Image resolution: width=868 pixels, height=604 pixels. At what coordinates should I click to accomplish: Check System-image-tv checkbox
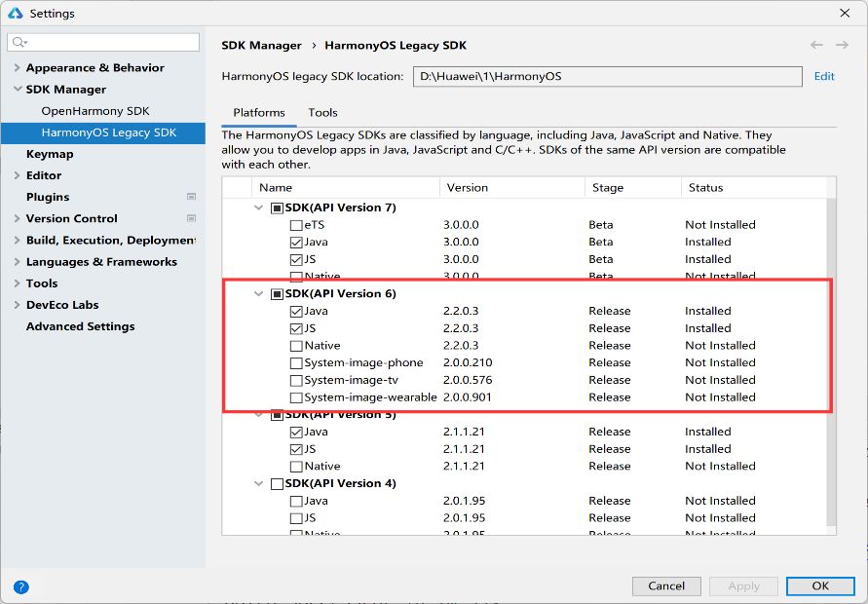point(296,380)
